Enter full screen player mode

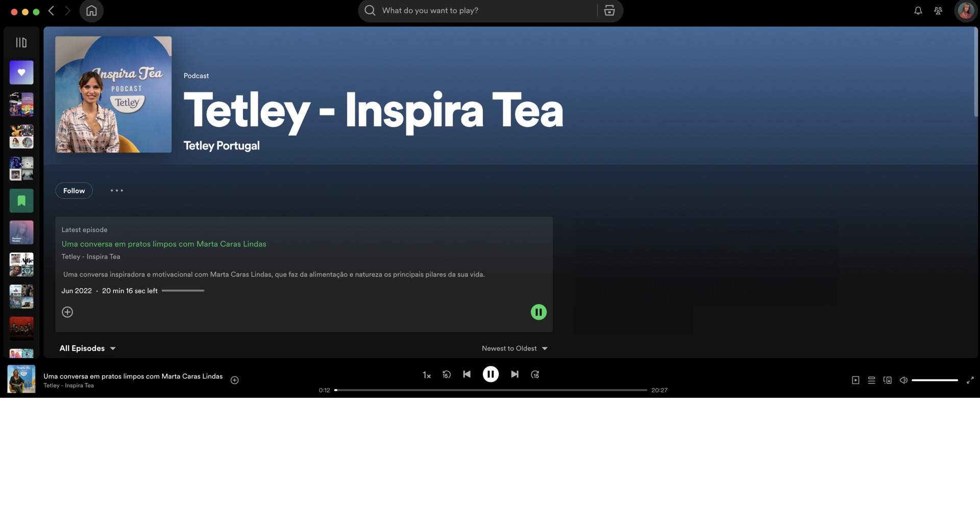pyautogui.click(x=970, y=380)
